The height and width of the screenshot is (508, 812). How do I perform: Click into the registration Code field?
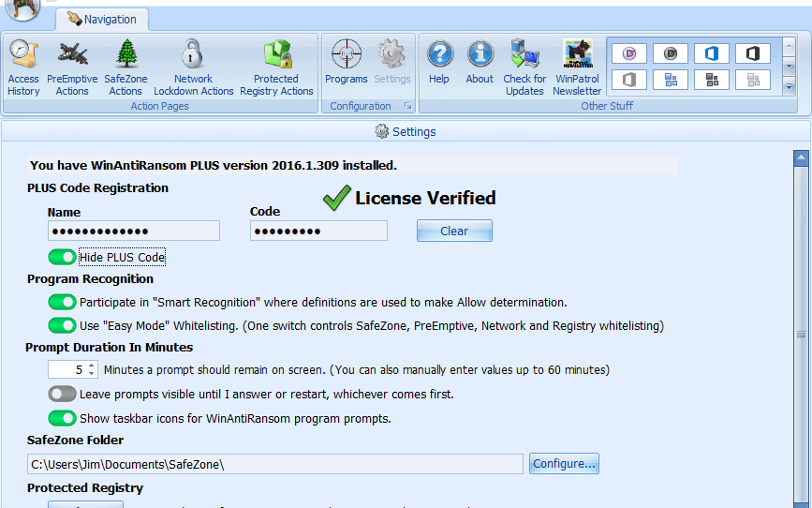point(318,231)
